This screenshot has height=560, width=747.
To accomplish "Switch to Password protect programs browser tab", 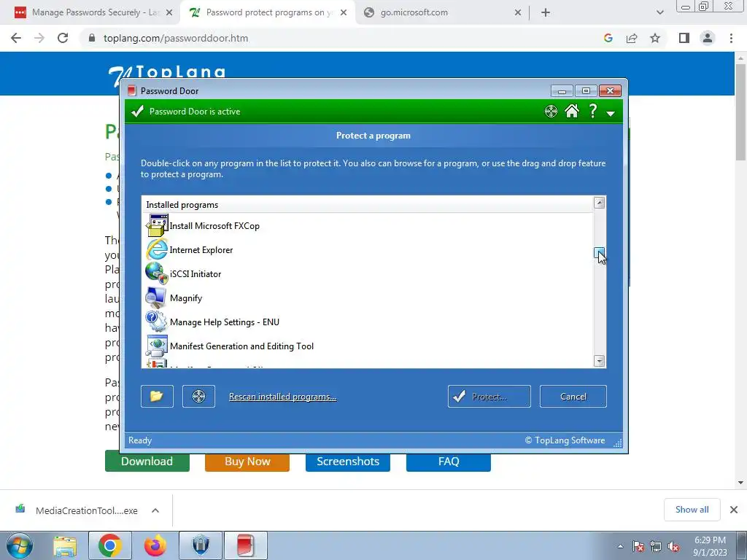I will (x=268, y=12).
